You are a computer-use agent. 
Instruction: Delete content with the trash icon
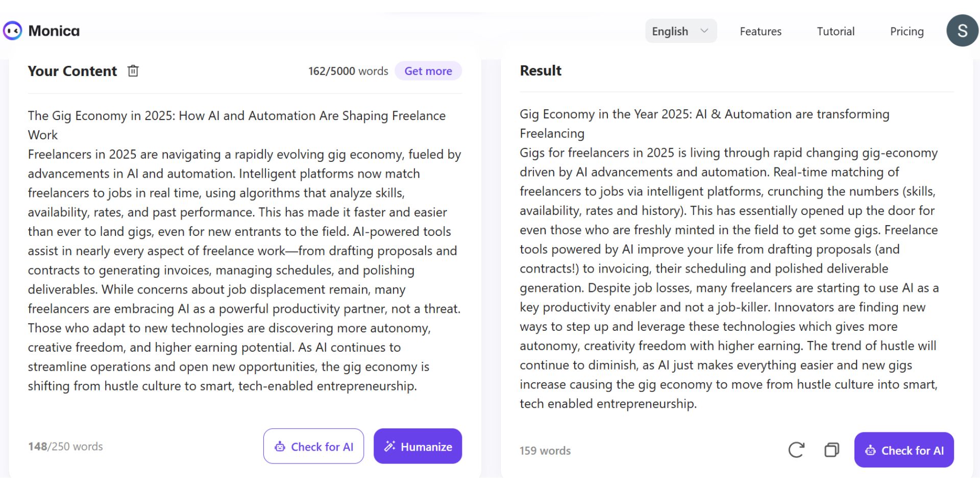click(x=133, y=71)
